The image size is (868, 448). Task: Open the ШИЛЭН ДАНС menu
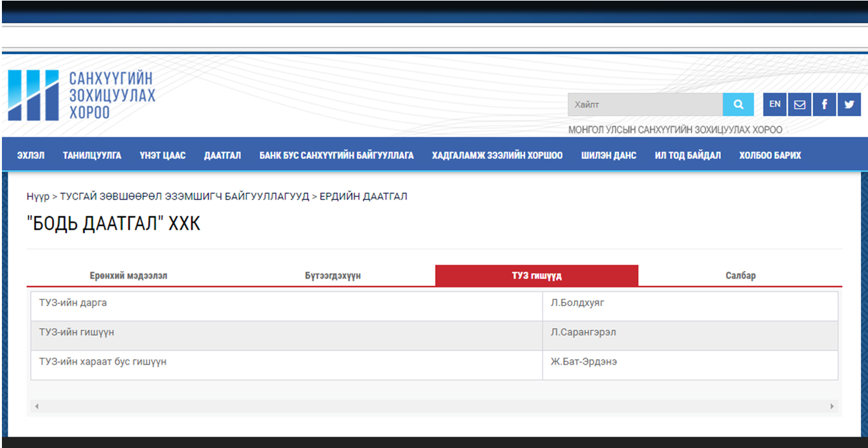[x=609, y=155]
